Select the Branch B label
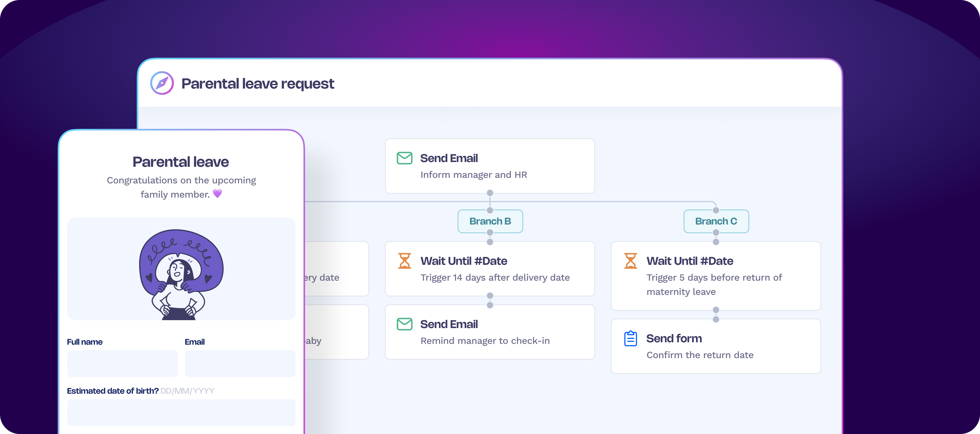This screenshot has height=434, width=980. click(x=490, y=221)
